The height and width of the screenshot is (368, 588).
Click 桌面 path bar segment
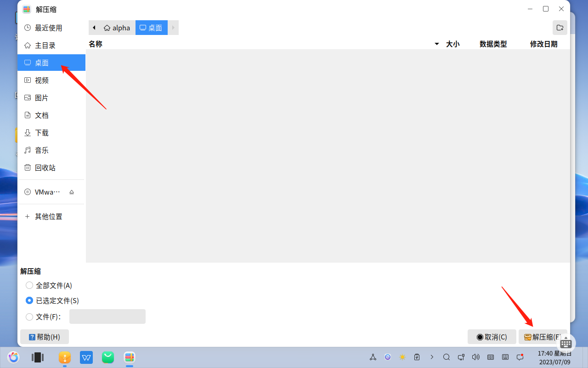pyautogui.click(x=151, y=28)
